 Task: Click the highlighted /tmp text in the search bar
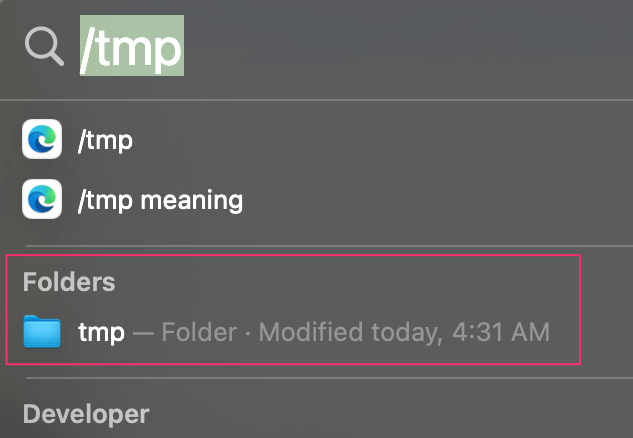pos(132,46)
